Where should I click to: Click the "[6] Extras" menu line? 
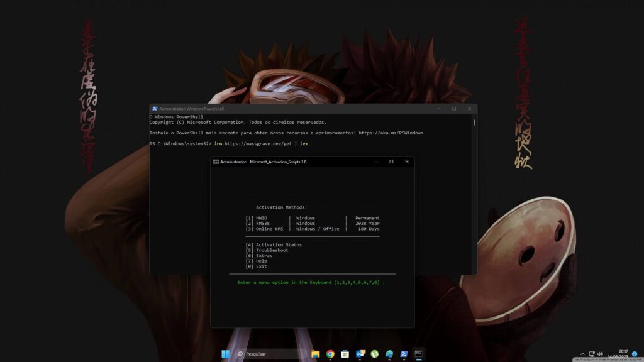click(x=258, y=255)
